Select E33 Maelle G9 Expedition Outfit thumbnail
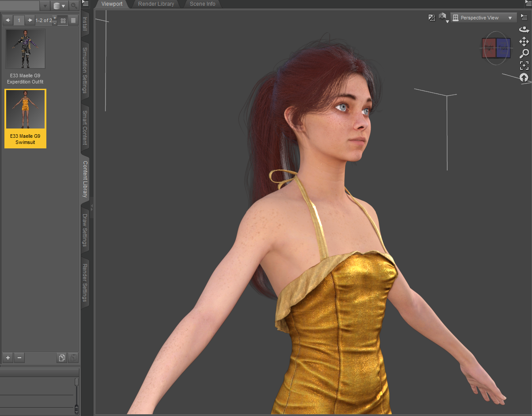This screenshot has height=416, width=532. pyautogui.click(x=25, y=49)
